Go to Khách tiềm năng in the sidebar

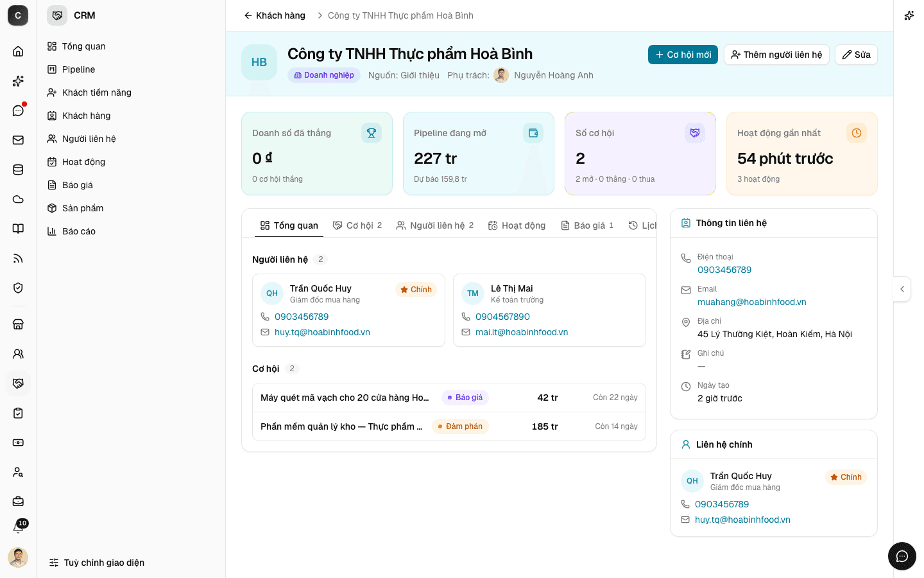pyautogui.click(x=131, y=92)
